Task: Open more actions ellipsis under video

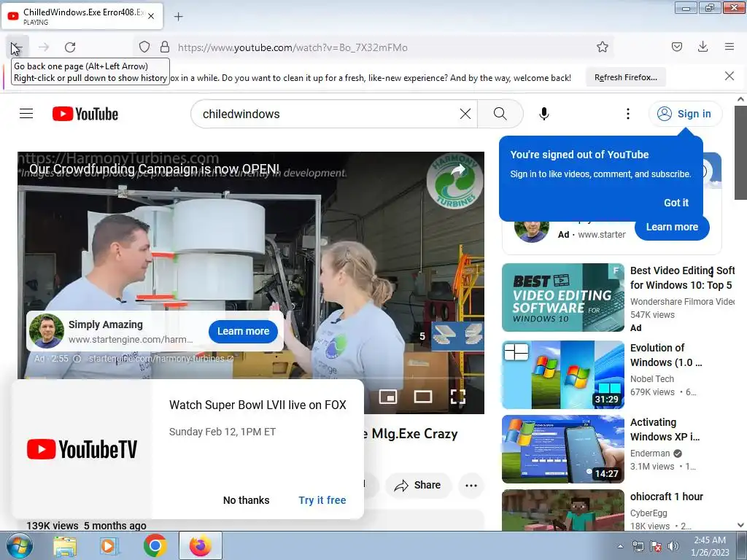Action: (471, 485)
